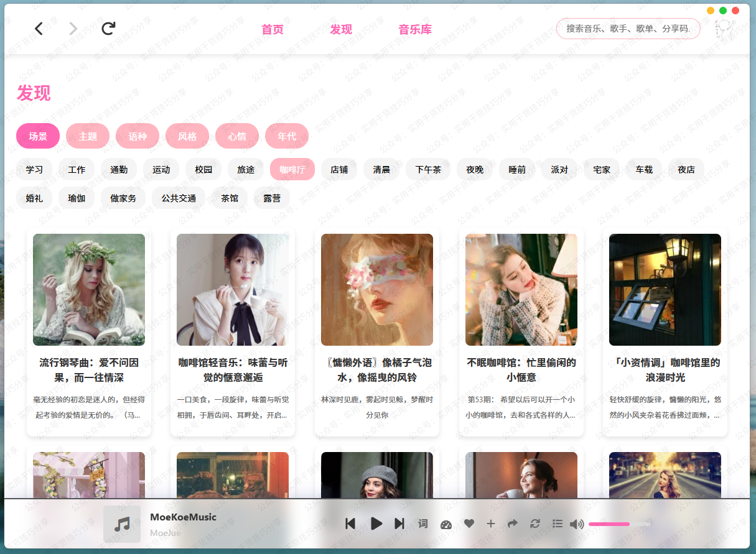Toggle the 咖啡厅 scene filter
This screenshot has width=756, height=554.
pos(292,169)
